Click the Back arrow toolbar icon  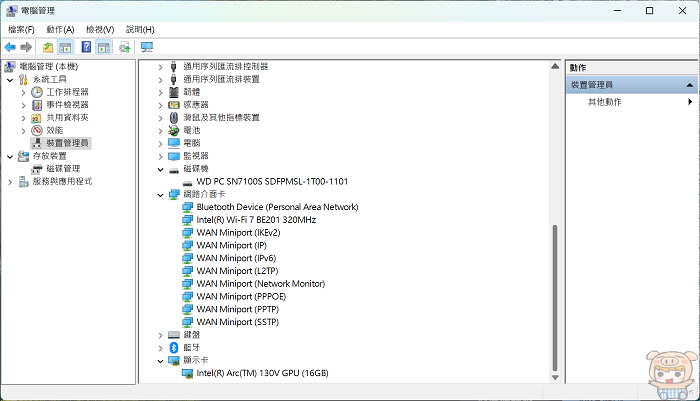coord(10,47)
